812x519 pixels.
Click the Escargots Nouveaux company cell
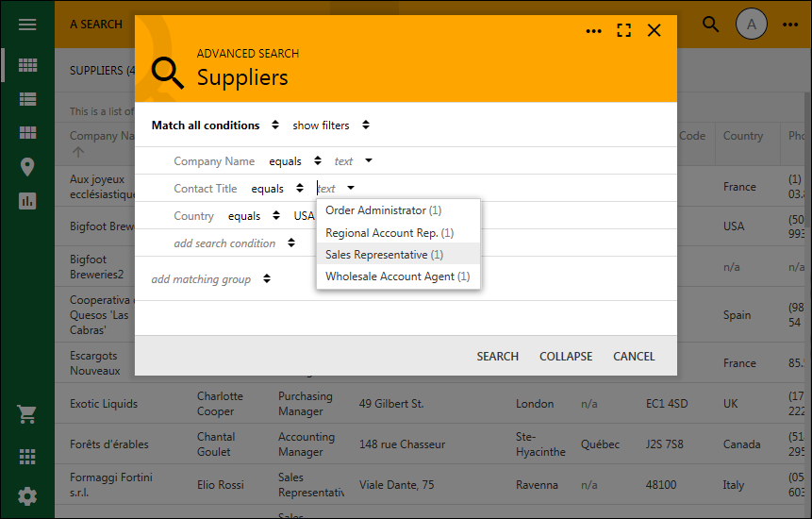click(x=94, y=363)
